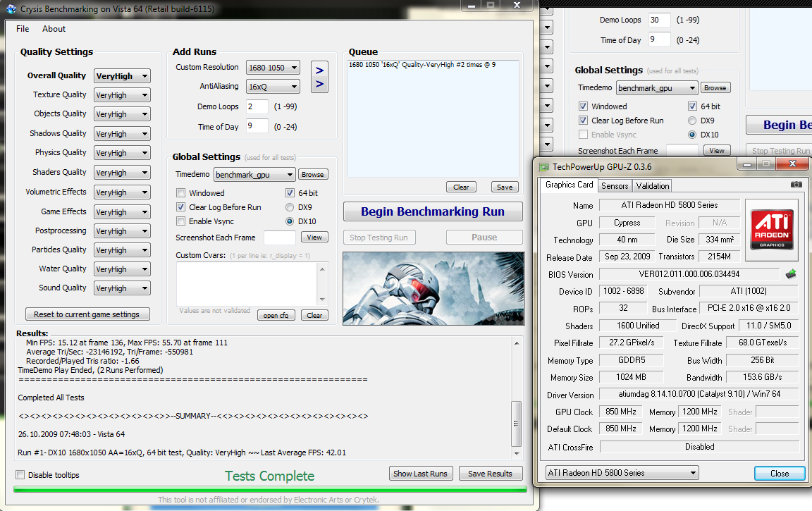Open Timedemo dropdown in background window

click(x=657, y=88)
